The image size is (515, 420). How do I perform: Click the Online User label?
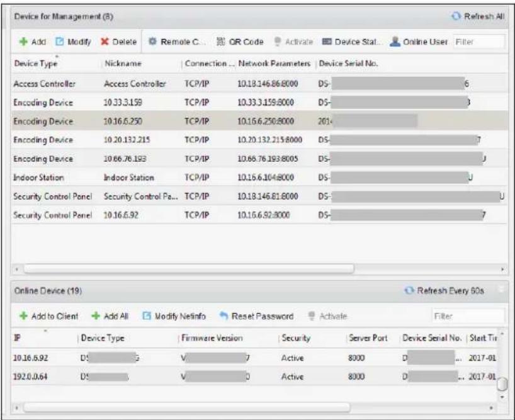(425, 42)
